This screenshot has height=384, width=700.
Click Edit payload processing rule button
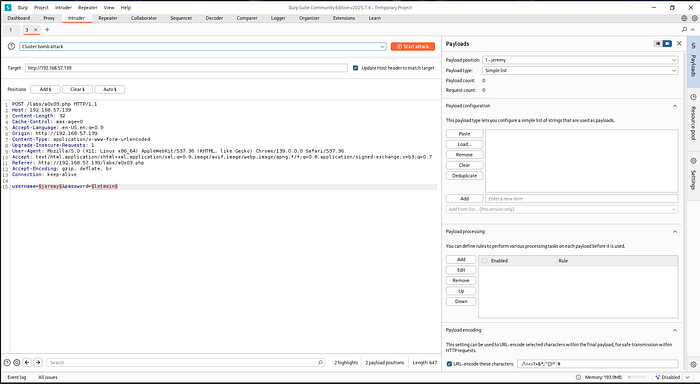click(x=461, y=270)
